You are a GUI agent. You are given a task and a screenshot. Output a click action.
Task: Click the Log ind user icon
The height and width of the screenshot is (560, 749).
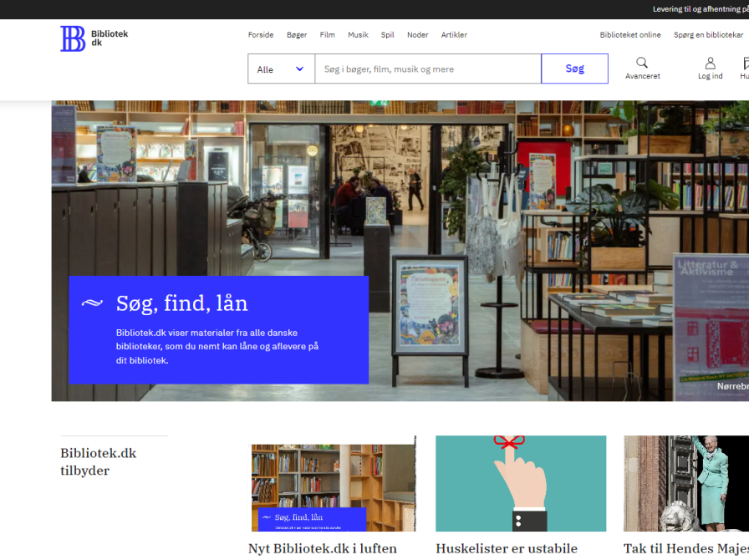pyautogui.click(x=710, y=64)
